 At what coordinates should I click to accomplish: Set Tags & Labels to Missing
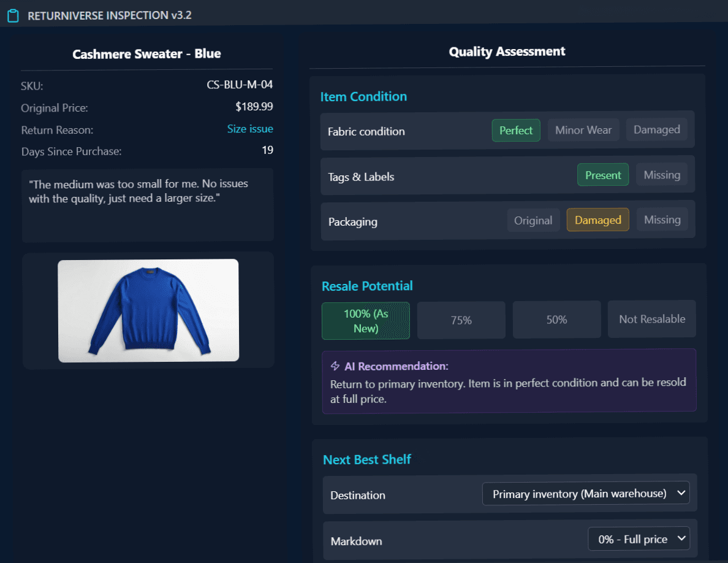(662, 174)
